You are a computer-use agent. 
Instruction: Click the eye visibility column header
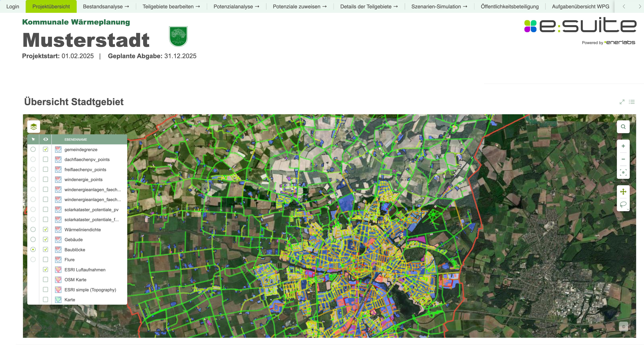pyautogui.click(x=46, y=139)
